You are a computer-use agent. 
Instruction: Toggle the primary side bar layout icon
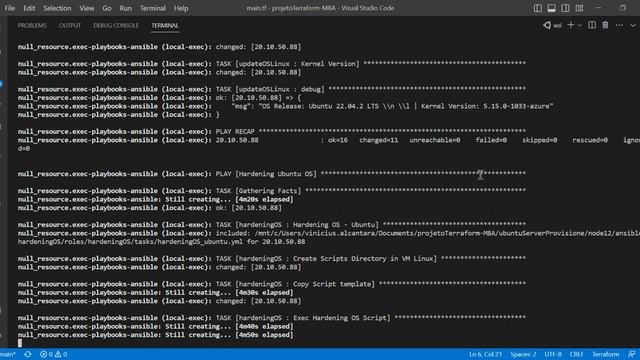coord(538,8)
